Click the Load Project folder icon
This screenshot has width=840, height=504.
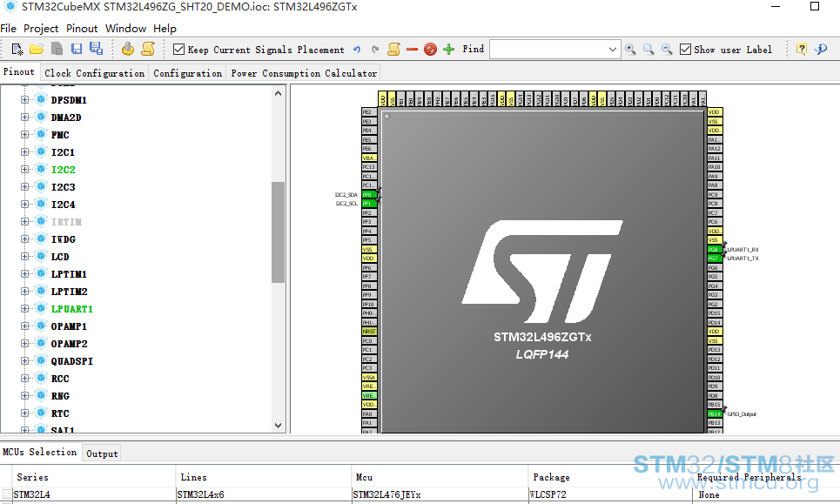coord(37,50)
